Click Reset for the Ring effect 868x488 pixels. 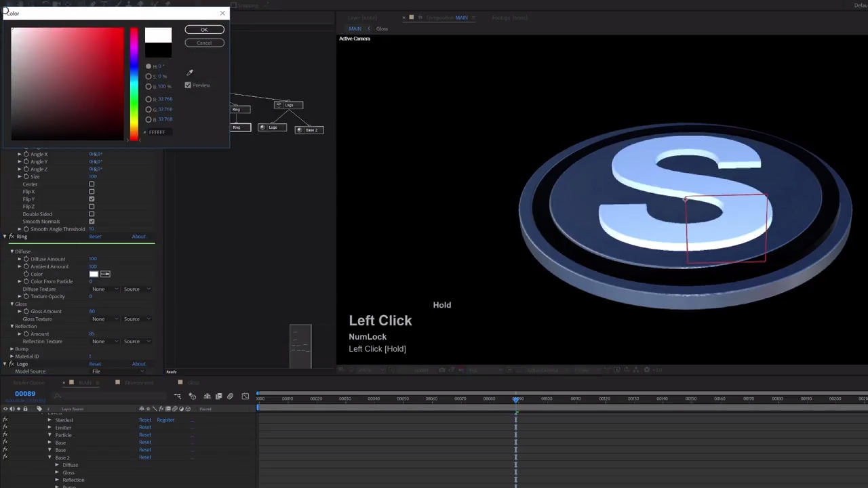(x=95, y=237)
